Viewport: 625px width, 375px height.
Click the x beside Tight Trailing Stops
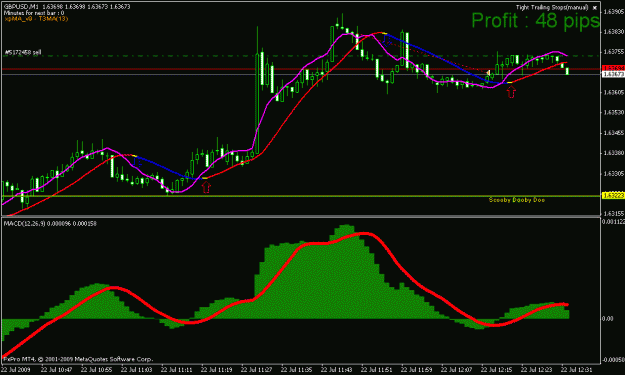(595, 8)
